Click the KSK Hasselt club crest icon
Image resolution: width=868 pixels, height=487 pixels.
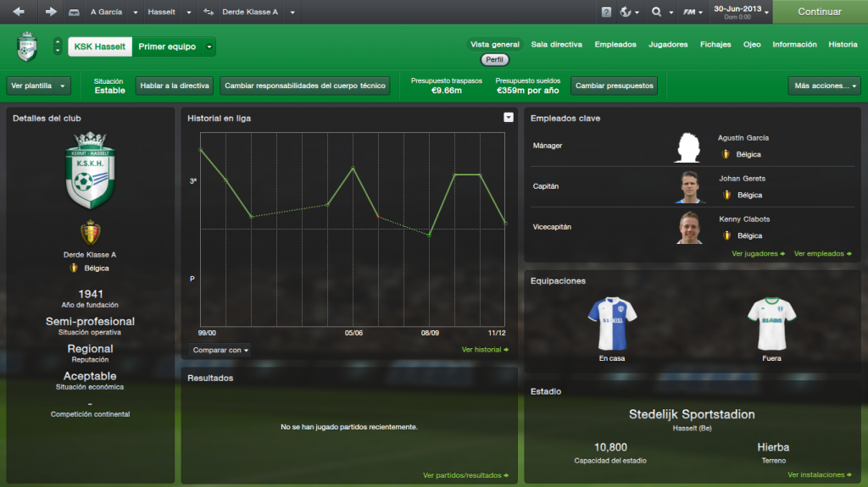point(27,47)
